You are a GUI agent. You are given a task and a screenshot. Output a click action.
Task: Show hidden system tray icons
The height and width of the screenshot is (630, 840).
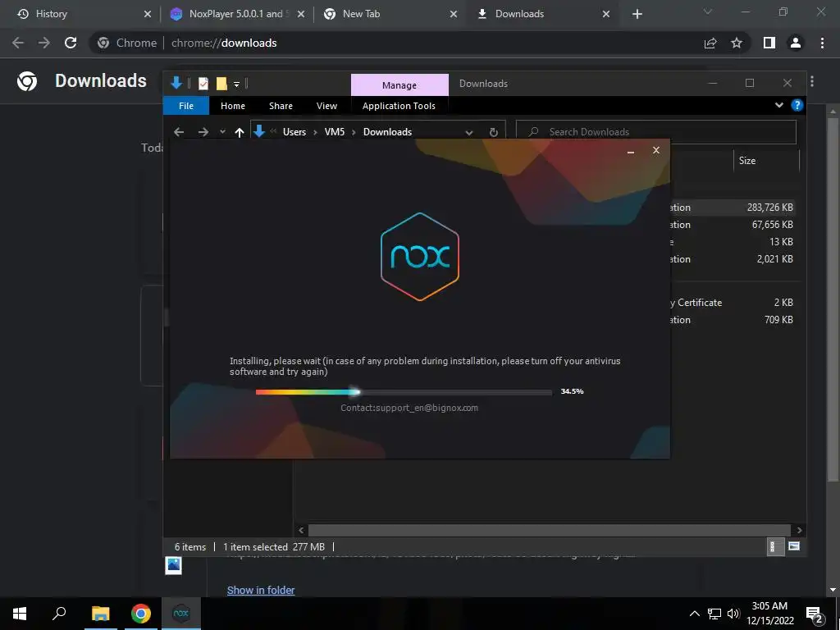click(x=694, y=614)
